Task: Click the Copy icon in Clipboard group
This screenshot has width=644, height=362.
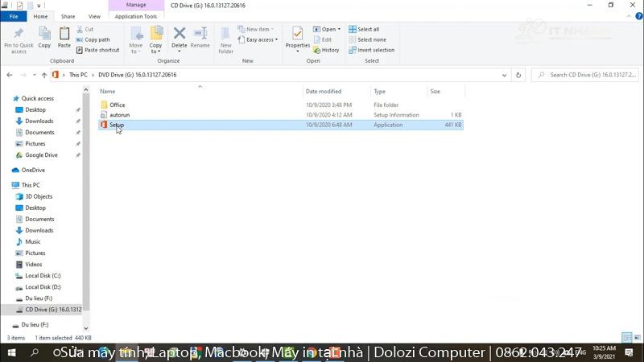Action: point(44,36)
